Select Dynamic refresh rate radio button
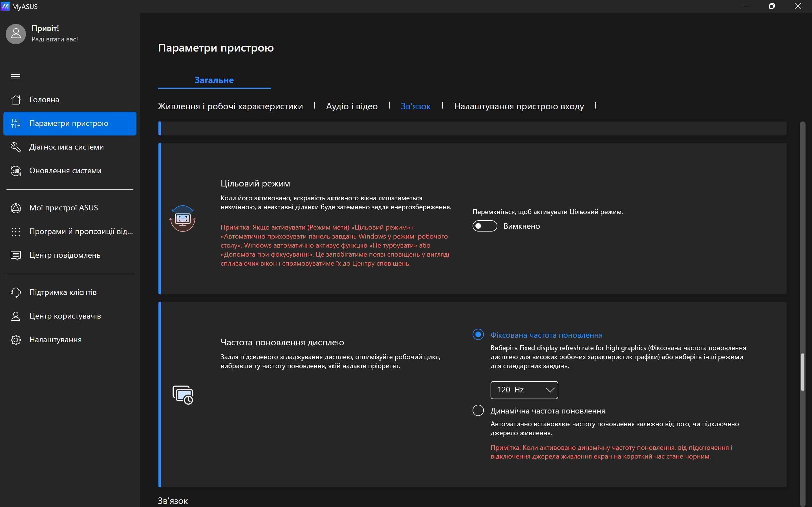812x507 pixels. [478, 410]
